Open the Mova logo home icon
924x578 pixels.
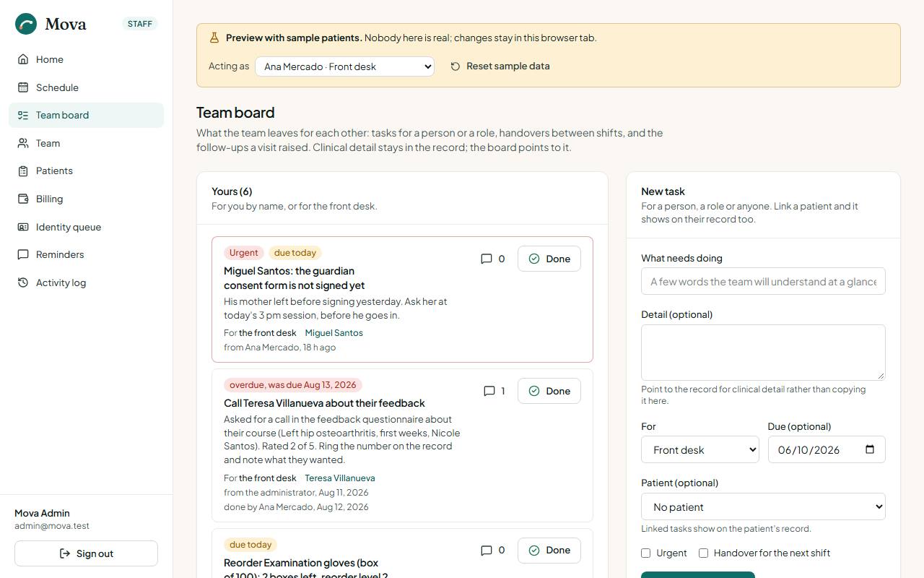pos(26,24)
